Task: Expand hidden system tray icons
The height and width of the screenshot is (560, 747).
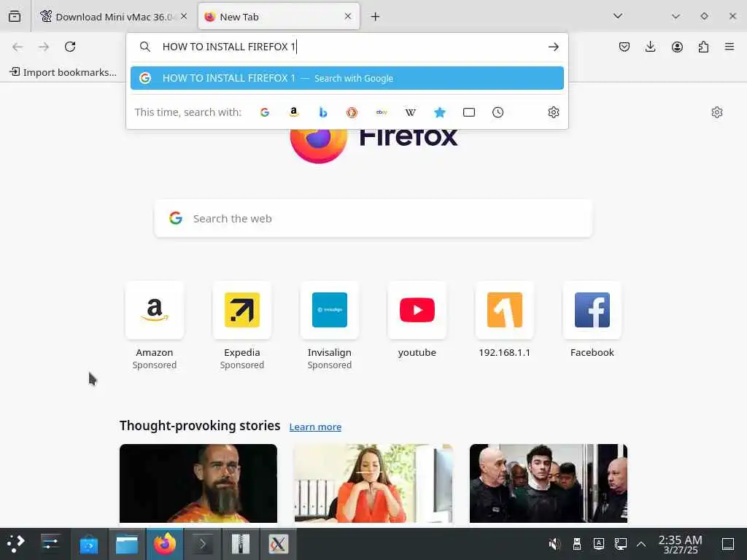Action: coord(641,544)
